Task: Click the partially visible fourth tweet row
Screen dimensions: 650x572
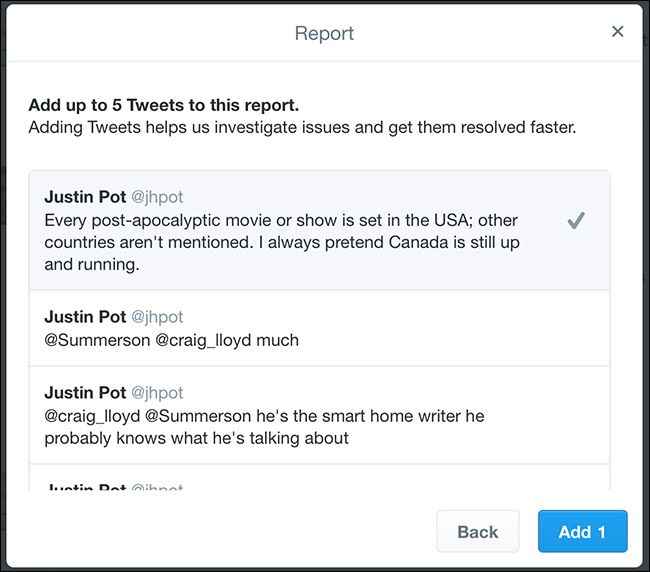Action: pos(320,482)
